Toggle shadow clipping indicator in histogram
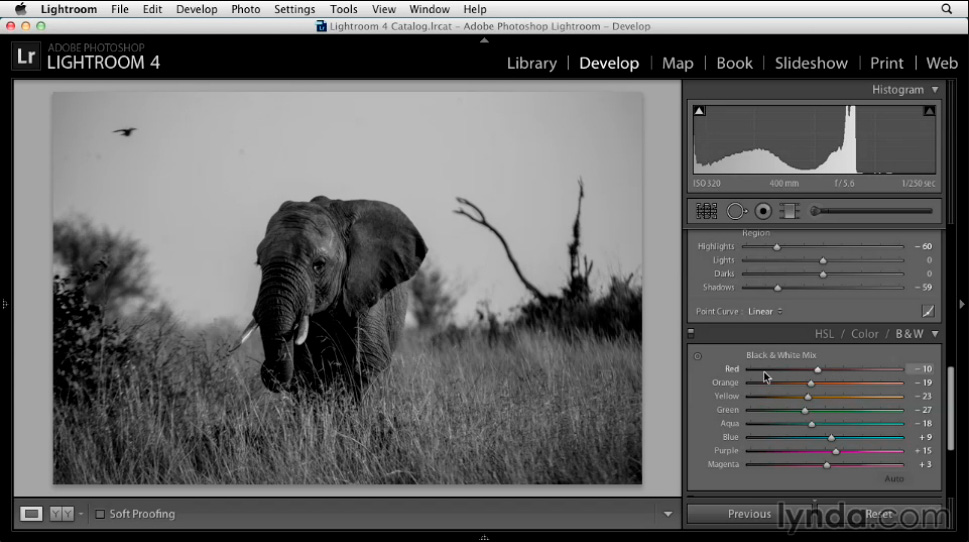Image resolution: width=969 pixels, height=542 pixels. click(699, 111)
